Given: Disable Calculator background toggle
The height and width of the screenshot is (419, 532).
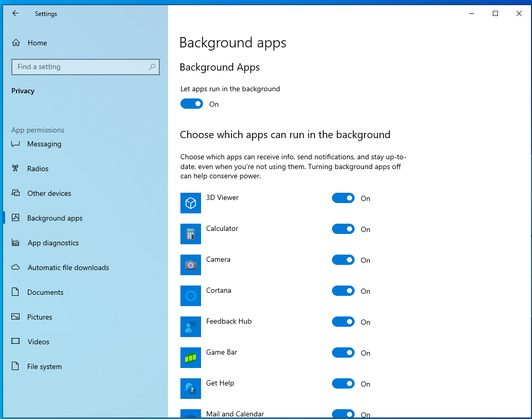Looking at the screenshot, I should tap(343, 229).
